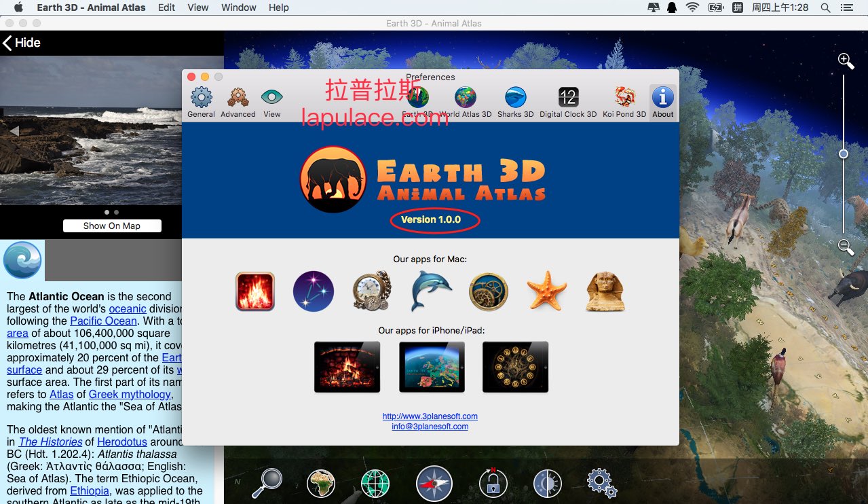Viewport: 868px width, 504px height.
Task: Select the Digital Clock 3D icon
Action: (x=568, y=102)
